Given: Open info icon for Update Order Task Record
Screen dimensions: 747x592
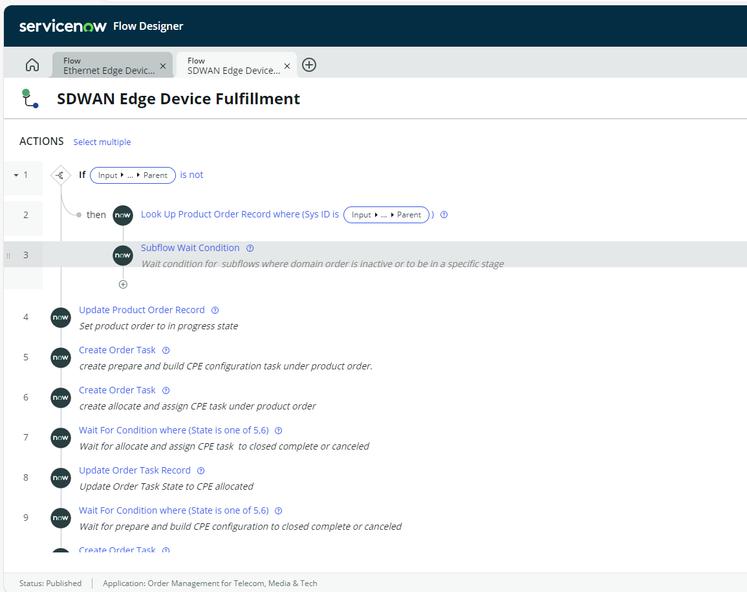Looking at the screenshot, I should pyautogui.click(x=201, y=471).
